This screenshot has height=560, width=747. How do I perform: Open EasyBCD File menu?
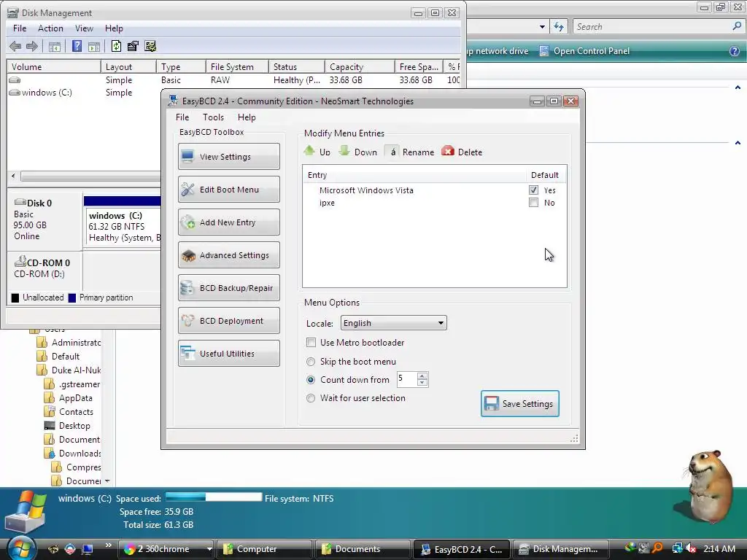[182, 117]
